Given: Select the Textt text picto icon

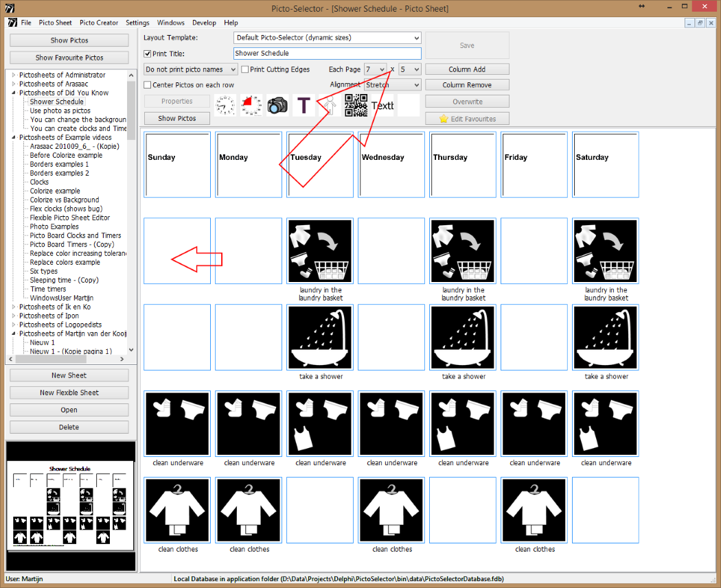Looking at the screenshot, I should (x=382, y=105).
